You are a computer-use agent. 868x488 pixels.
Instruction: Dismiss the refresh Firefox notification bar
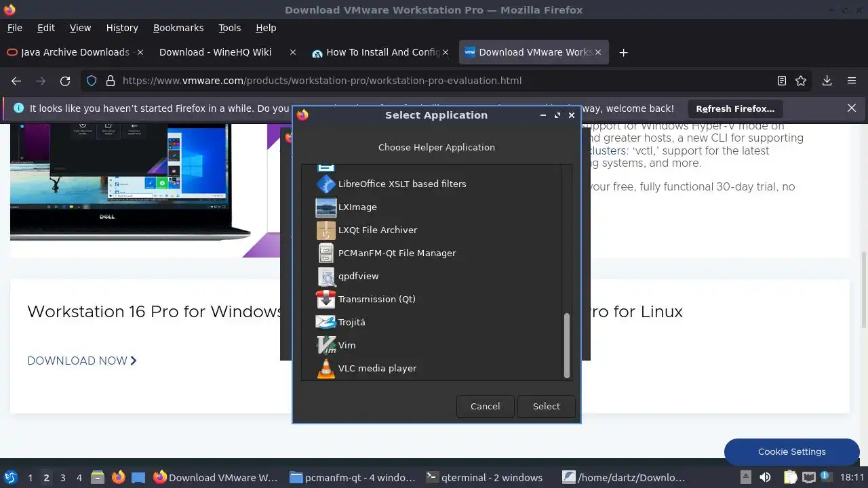tap(852, 108)
